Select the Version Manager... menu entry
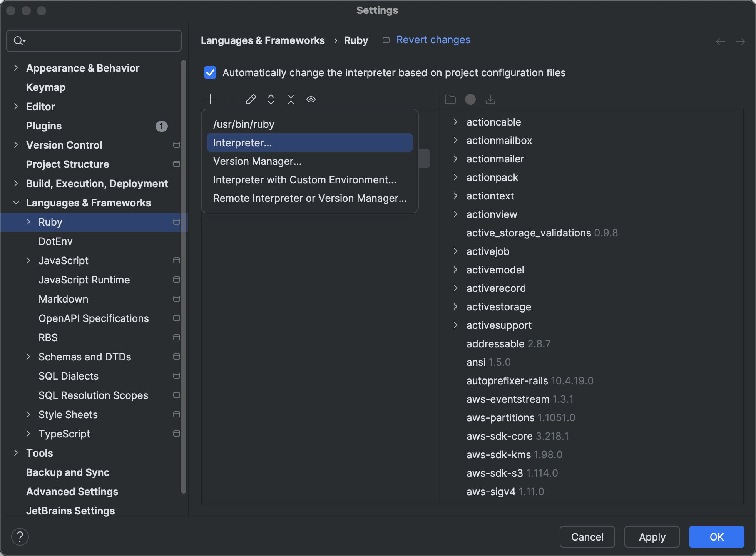This screenshot has height=556, width=756. (310, 161)
